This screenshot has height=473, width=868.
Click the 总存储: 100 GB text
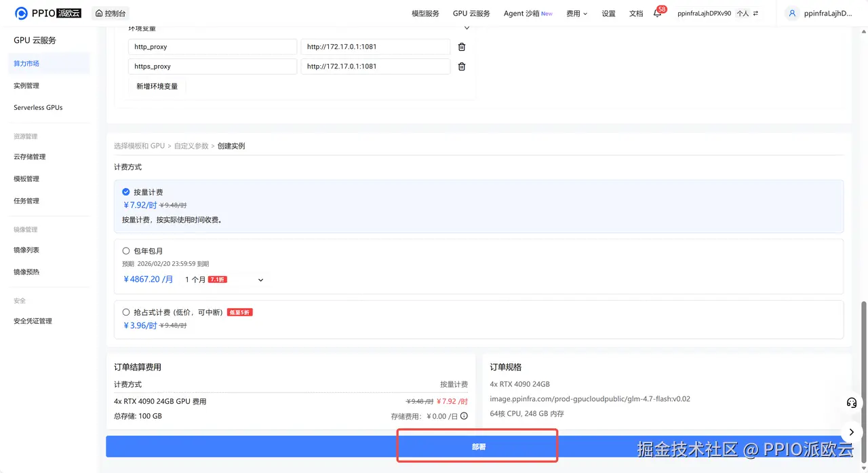point(138,416)
